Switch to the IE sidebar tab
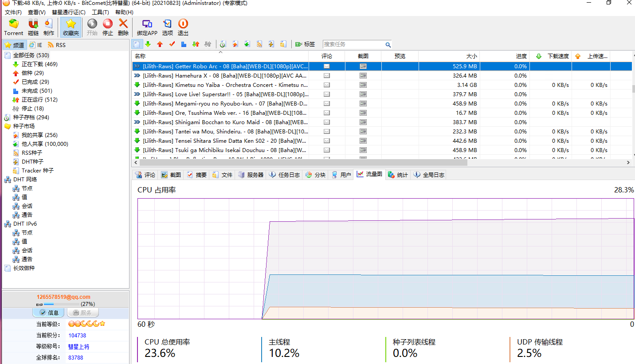The height and width of the screenshot is (364, 635). click(x=36, y=45)
